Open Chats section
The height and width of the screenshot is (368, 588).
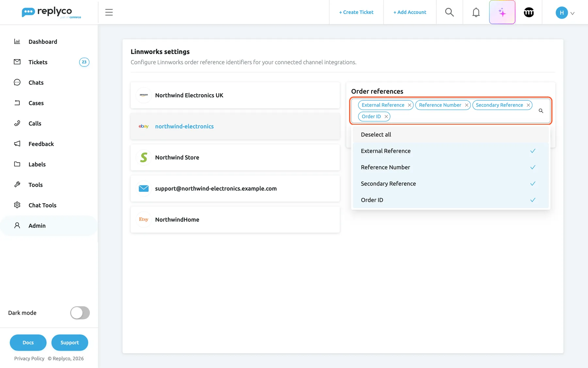click(x=49, y=82)
